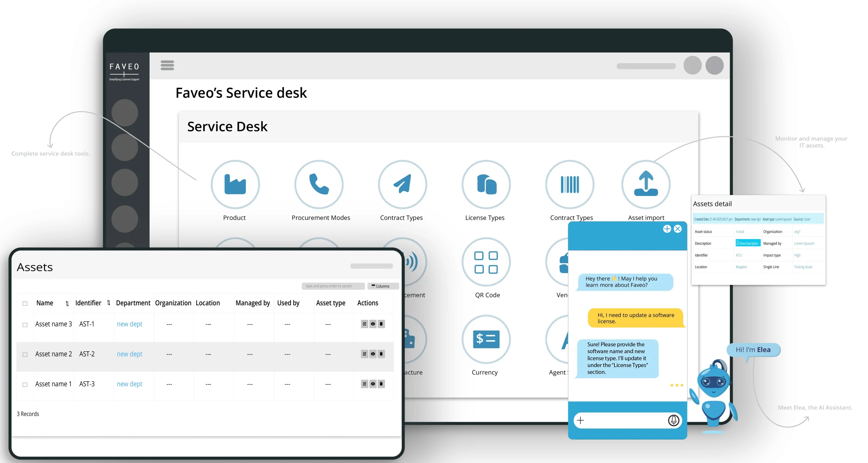Open the Currency dollar icon
The width and height of the screenshot is (868, 463).
486,339
